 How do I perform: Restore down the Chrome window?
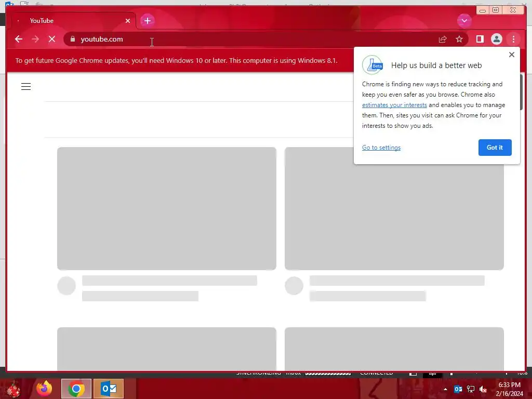(496, 10)
